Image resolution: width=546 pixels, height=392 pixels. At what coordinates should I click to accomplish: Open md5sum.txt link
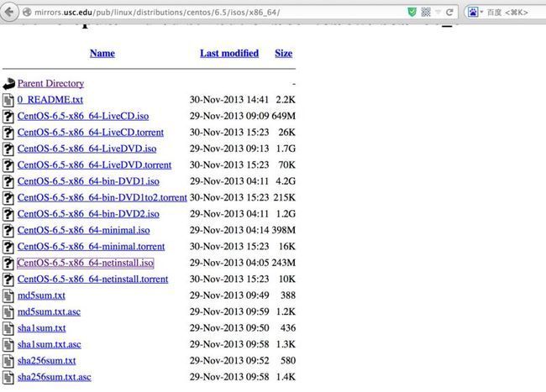(x=41, y=295)
